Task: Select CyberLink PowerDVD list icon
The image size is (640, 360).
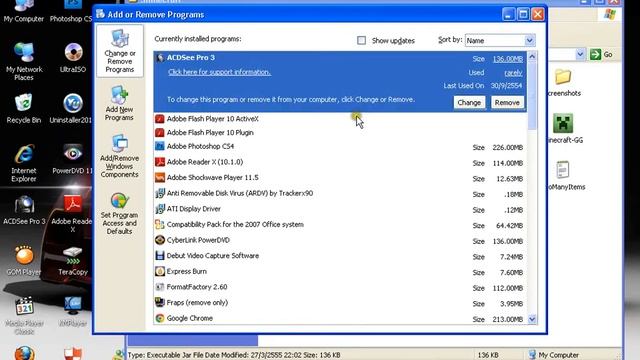Action: click(160, 240)
